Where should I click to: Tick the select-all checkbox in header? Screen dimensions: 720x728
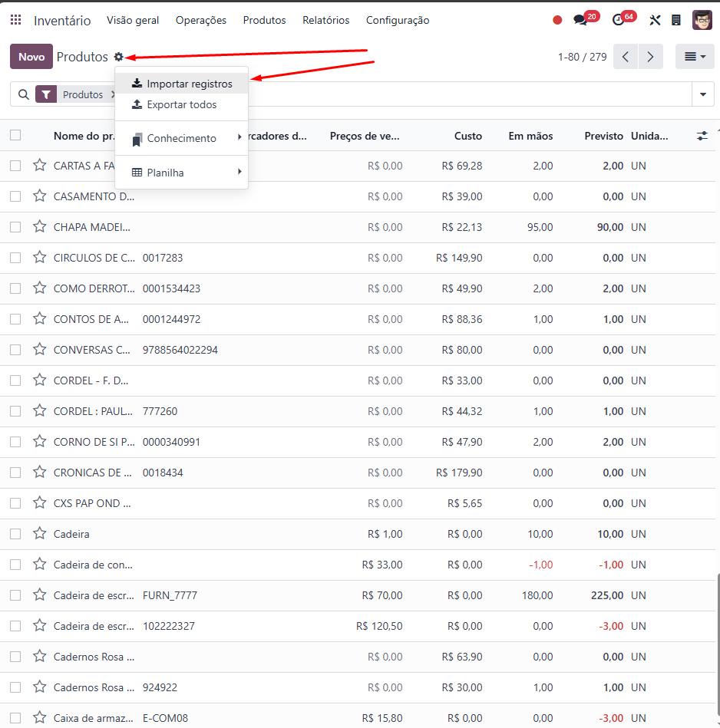coord(15,135)
